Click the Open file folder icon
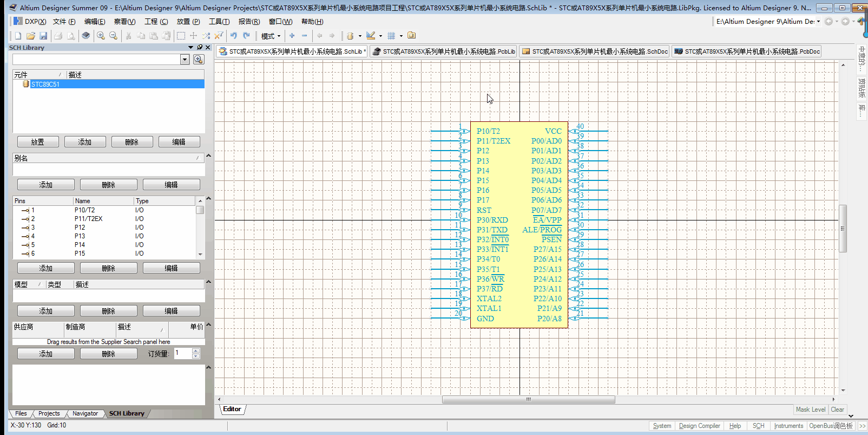The height and width of the screenshot is (435, 868). 30,36
